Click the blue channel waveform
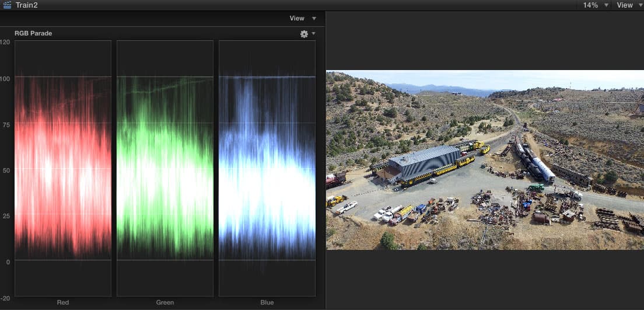 [267, 168]
